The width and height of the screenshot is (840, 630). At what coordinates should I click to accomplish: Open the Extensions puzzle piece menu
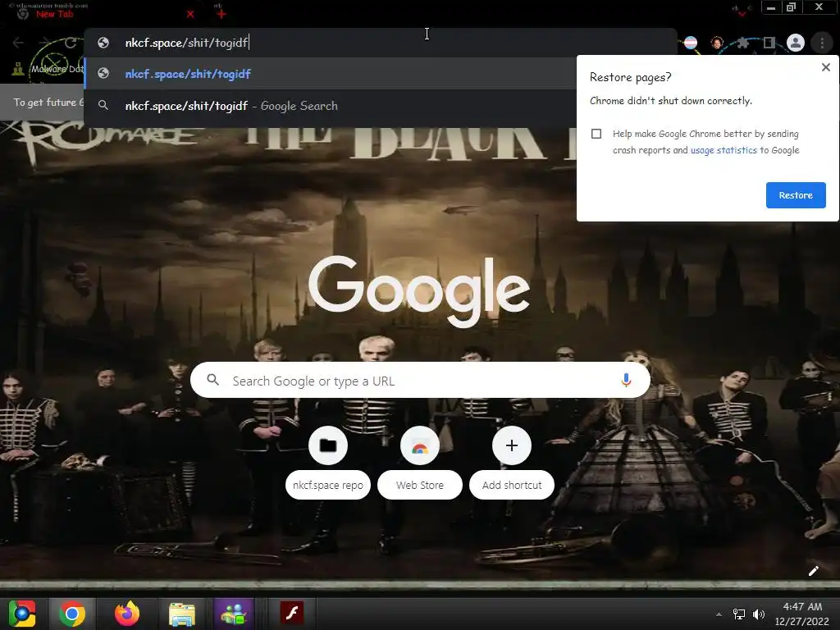click(x=743, y=43)
